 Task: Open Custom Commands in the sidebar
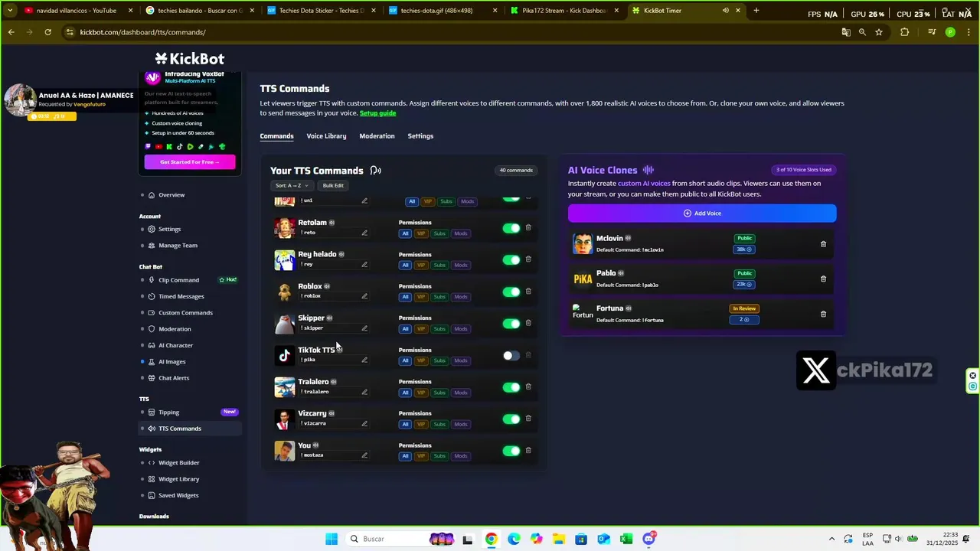coord(185,312)
